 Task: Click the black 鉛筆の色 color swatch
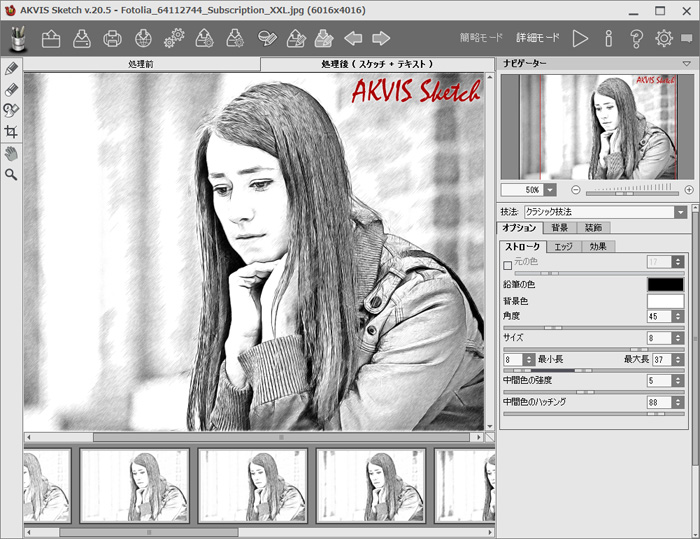[665, 284]
